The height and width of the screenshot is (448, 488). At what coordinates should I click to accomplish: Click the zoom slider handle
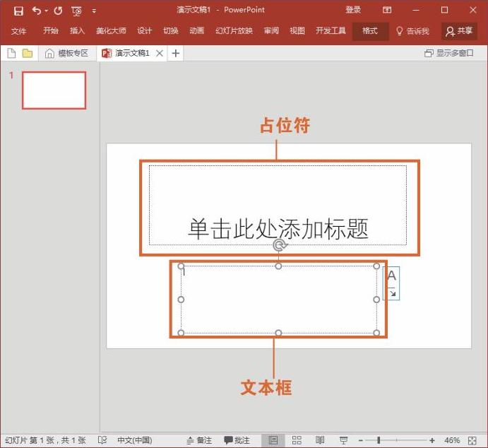coord(379,440)
